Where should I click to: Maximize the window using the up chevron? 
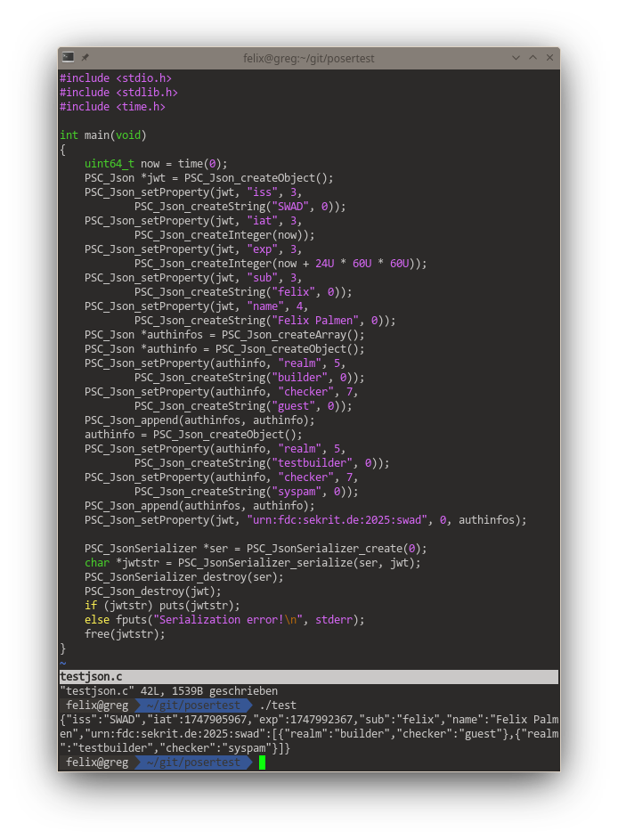[533, 58]
